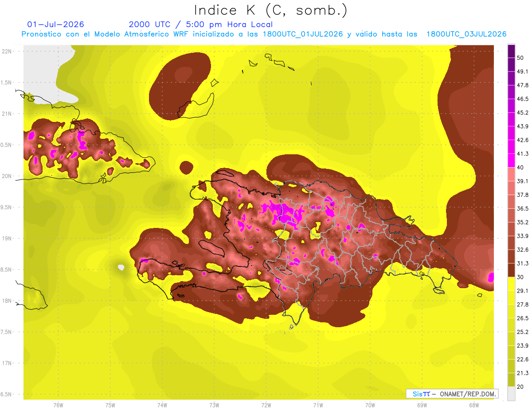Click the '18N' latitude axis label
Image resolution: width=532 pixels, height=411 pixels.
(x=7, y=301)
